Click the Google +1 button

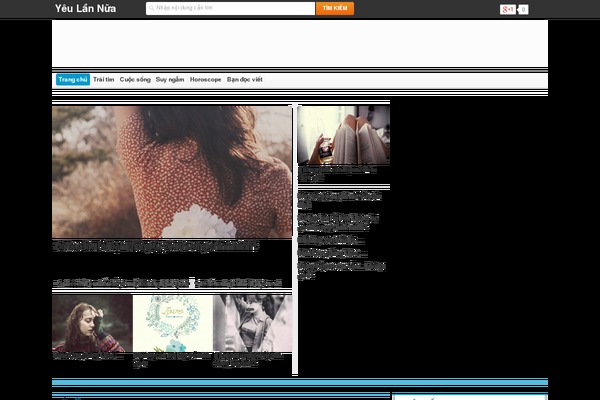(x=508, y=10)
